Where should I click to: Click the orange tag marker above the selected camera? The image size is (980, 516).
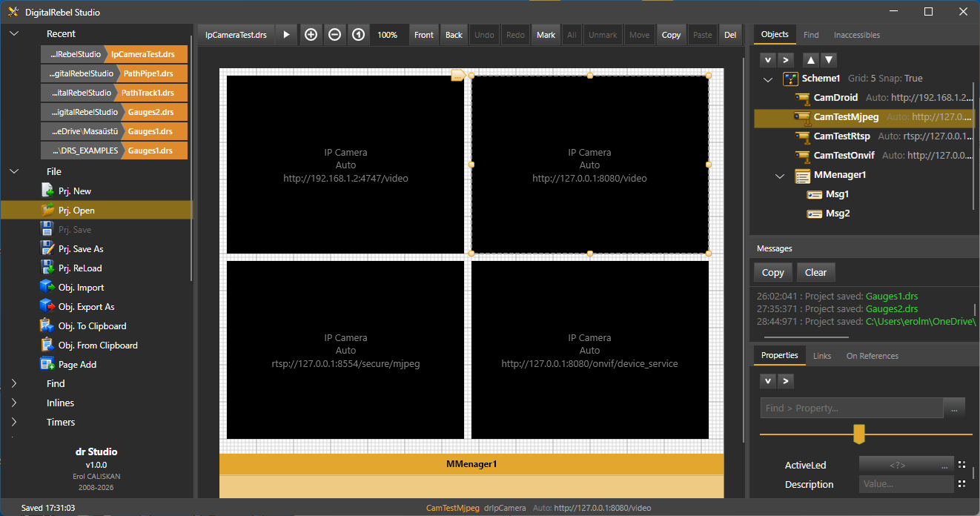pyautogui.click(x=458, y=75)
